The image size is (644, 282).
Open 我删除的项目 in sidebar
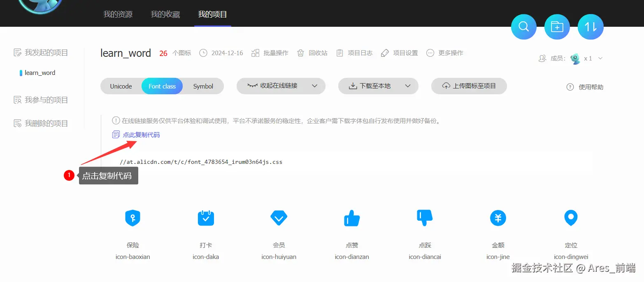tap(41, 124)
